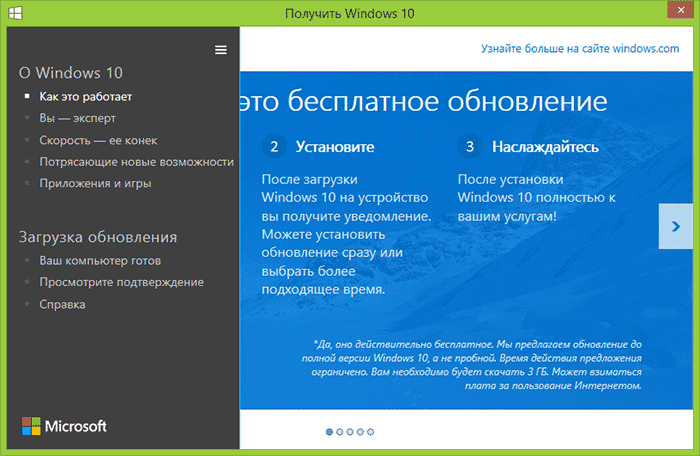Go to the last slide indicator dot
Screen dimensions: 700x456
[x=371, y=432]
